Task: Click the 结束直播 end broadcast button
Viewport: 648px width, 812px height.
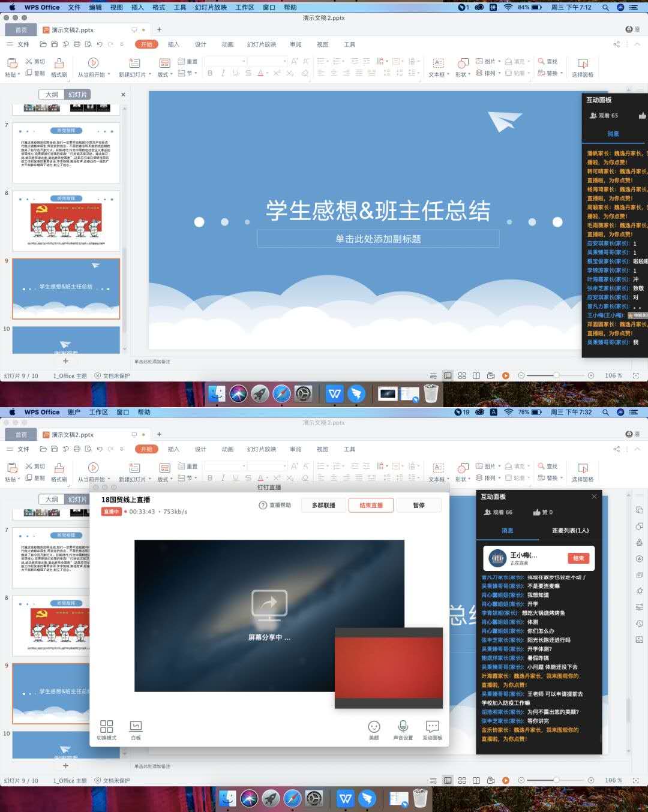Action: pos(371,506)
